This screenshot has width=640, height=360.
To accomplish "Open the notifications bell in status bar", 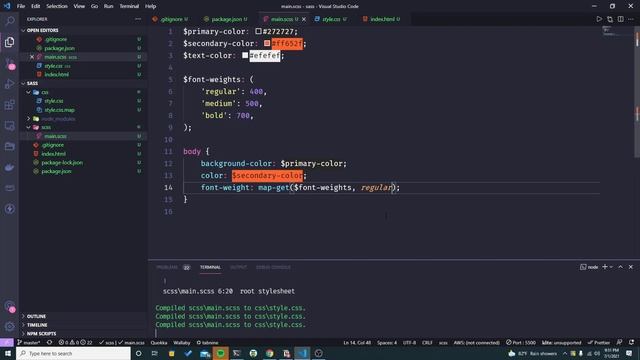I will point(631,342).
